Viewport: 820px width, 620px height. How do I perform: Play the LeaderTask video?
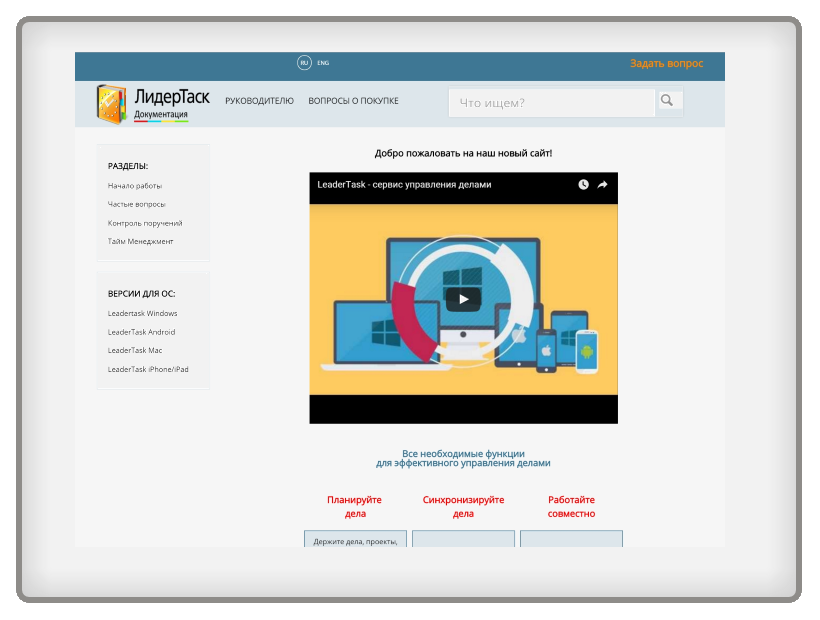click(x=463, y=299)
